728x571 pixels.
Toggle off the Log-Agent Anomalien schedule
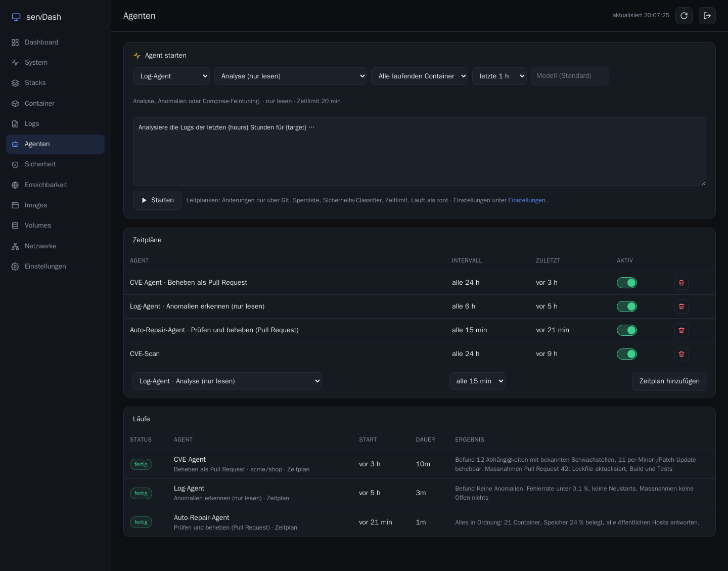627,306
